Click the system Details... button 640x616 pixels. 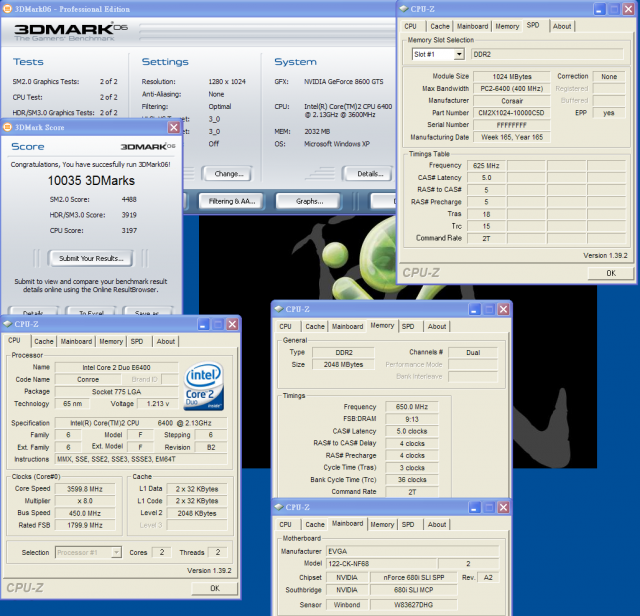(x=370, y=173)
